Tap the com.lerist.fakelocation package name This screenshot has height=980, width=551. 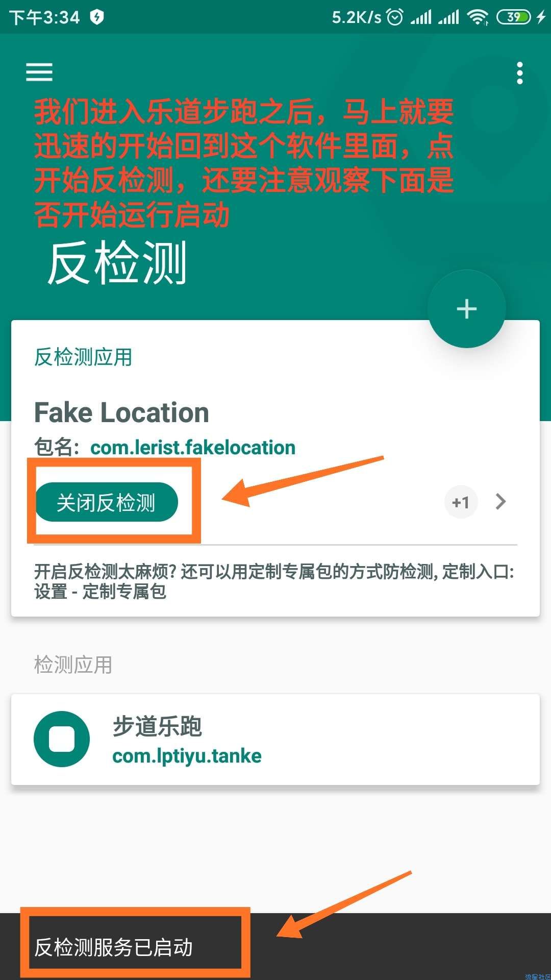pyautogui.click(x=193, y=448)
